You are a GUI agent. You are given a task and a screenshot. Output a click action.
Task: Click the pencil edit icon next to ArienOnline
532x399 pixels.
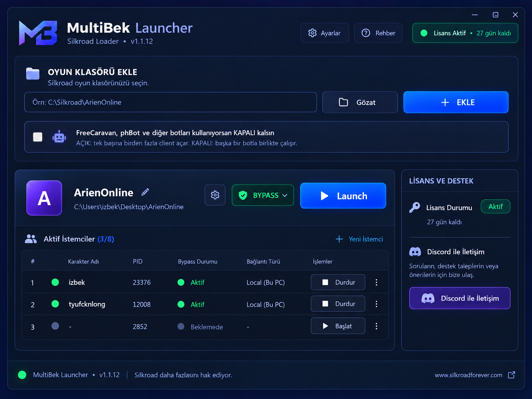(145, 192)
